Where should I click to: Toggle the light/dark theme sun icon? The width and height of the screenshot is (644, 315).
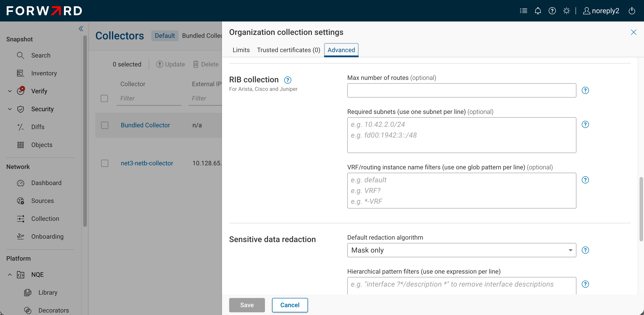[567, 11]
